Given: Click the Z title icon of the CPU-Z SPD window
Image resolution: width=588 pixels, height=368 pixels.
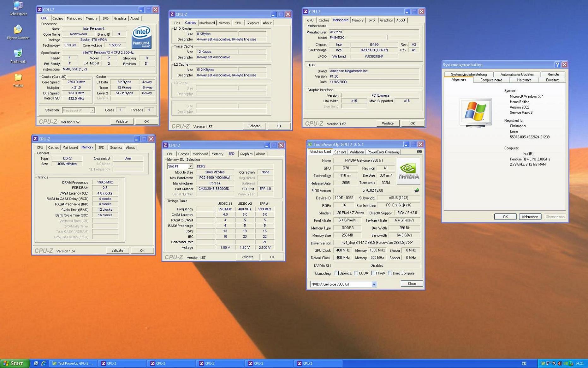Looking at the screenshot, I should [x=165, y=145].
